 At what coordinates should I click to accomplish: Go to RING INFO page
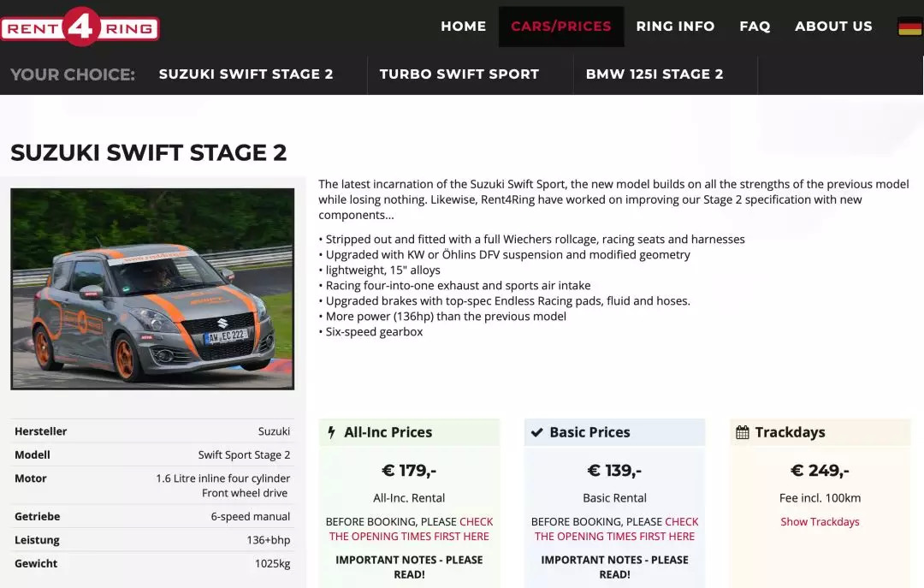pyautogui.click(x=675, y=27)
